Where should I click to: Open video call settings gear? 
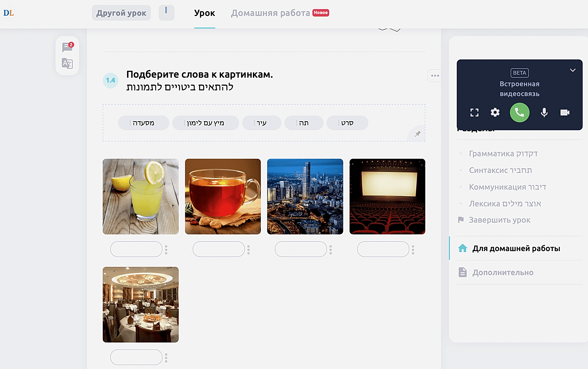(x=495, y=112)
